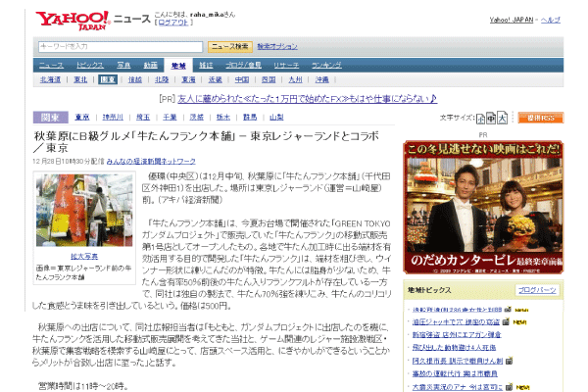Image resolution: width=588 pixels, height=392 pixels.
Task: Click the PR FX advertisement text link
Action: click(x=307, y=99)
